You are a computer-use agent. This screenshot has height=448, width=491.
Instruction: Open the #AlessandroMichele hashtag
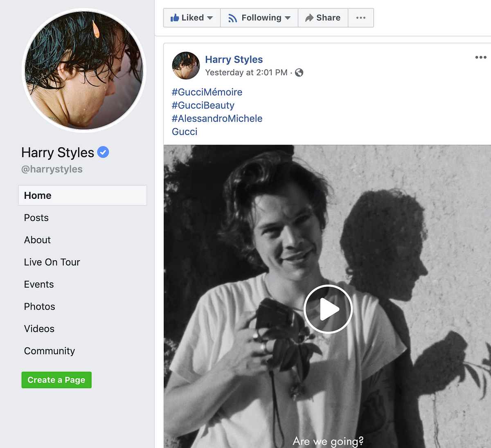217,118
